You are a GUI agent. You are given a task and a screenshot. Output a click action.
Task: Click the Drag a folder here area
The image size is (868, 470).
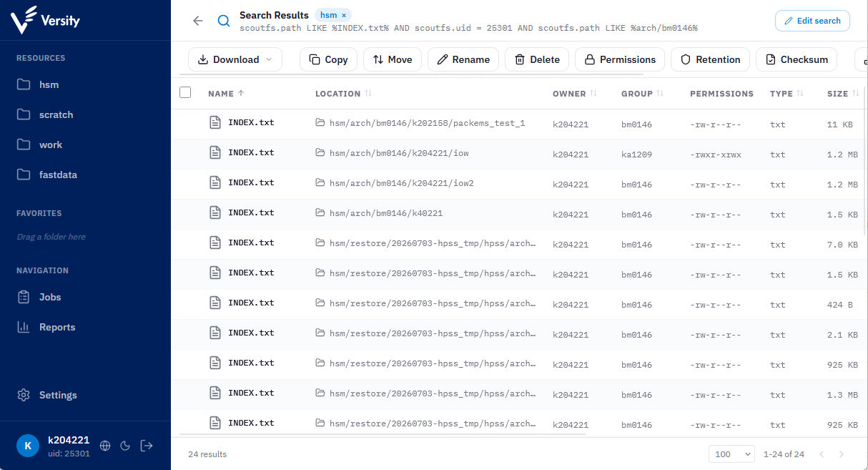(51, 237)
